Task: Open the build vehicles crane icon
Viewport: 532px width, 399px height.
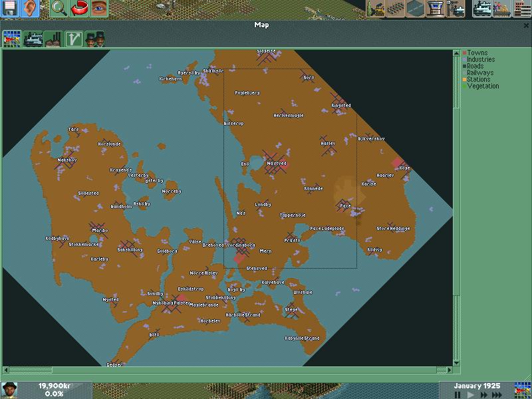Action: coord(456,8)
